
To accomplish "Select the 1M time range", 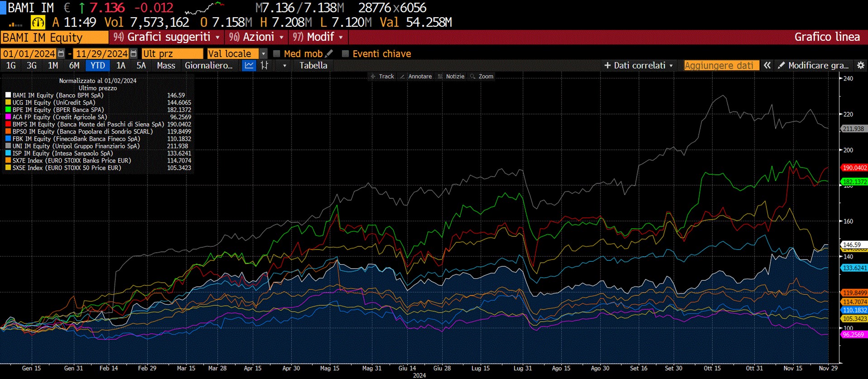I will click(53, 65).
